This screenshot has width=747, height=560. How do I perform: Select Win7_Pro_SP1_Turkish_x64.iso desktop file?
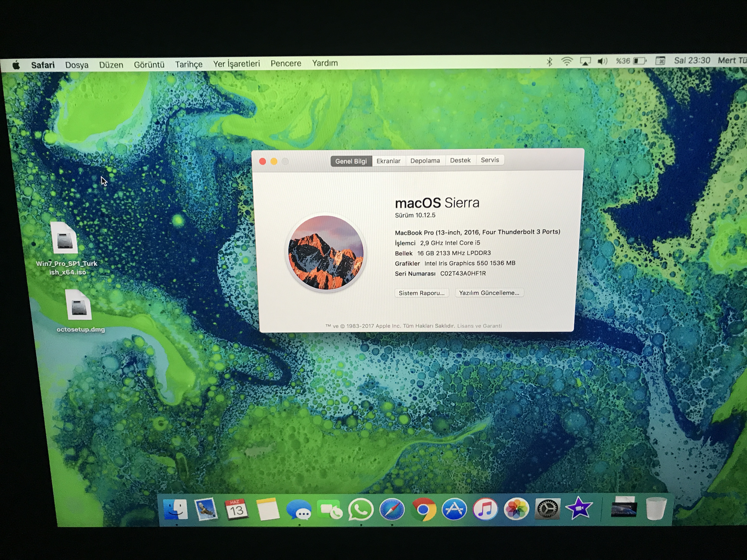[x=67, y=249]
